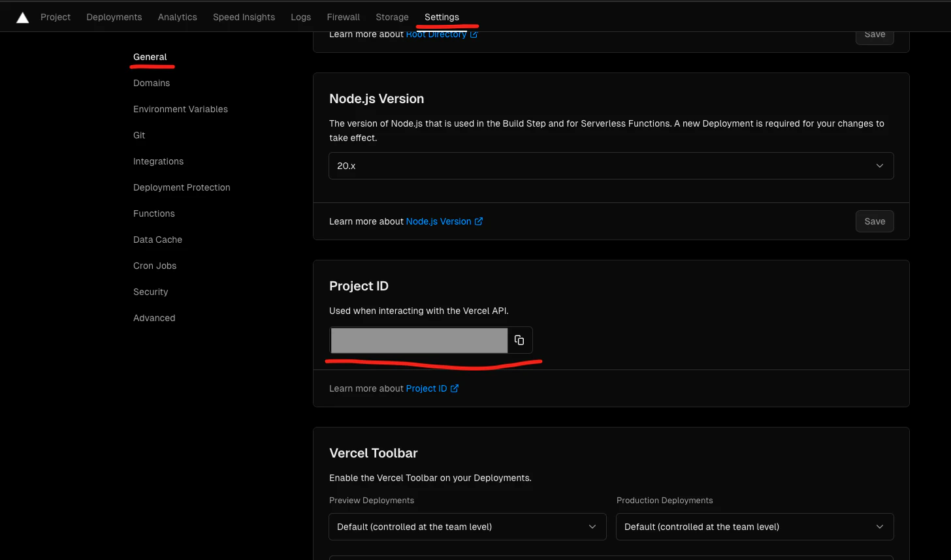Select General in the settings sidebar
Viewport: 951px width, 560px height.
150,57
